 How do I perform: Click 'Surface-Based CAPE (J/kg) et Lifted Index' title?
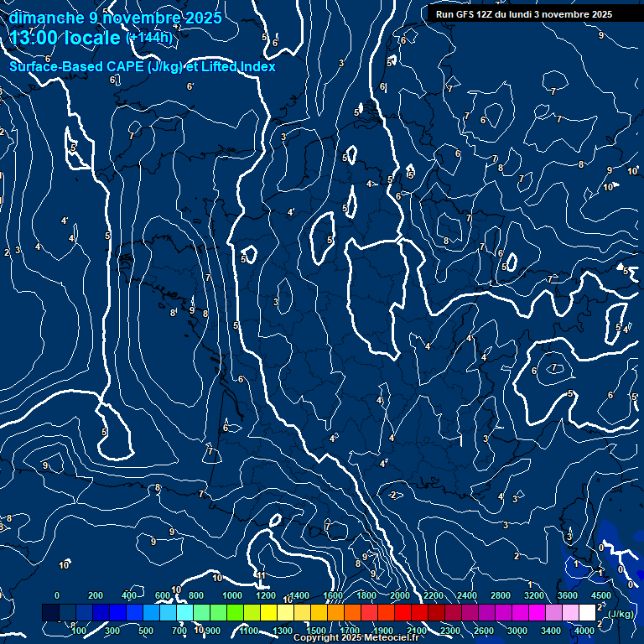click(x=142, y=66)
